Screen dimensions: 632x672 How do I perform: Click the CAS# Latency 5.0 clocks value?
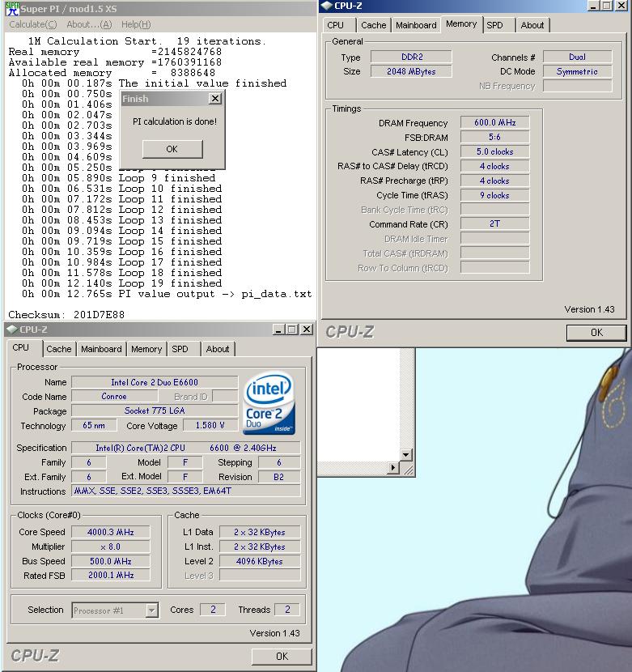click(x=494, y=151)
